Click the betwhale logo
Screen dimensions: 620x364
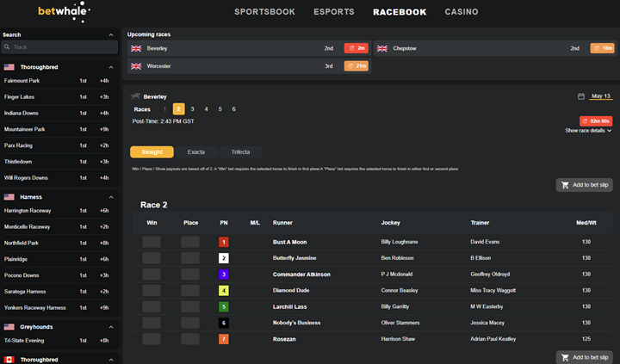64,11
